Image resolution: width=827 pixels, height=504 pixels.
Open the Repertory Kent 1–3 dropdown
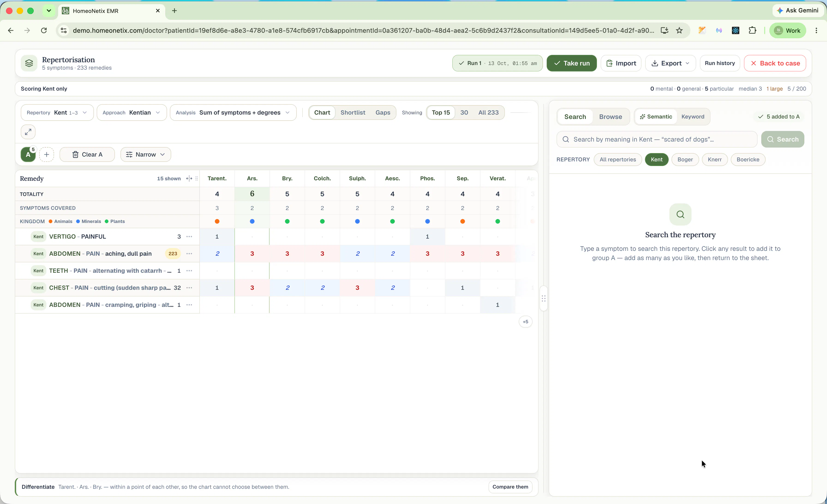57,113
